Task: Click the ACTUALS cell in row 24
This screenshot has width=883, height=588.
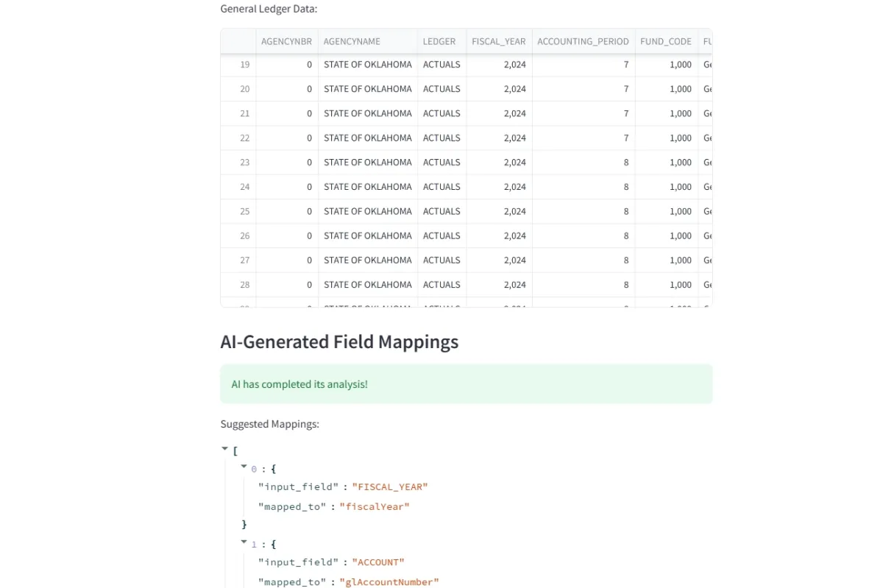Action: pos(442,187)
